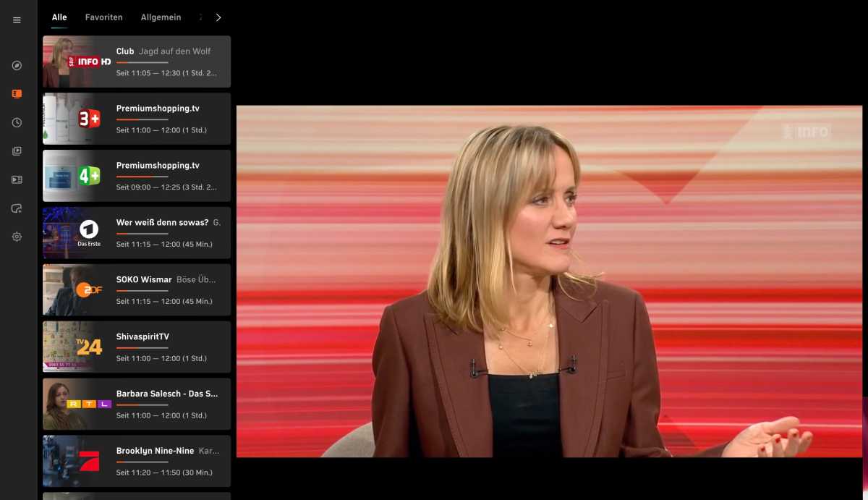868x500 pixels.
Task: Click the TV24 channel logo
Action: 89,347
